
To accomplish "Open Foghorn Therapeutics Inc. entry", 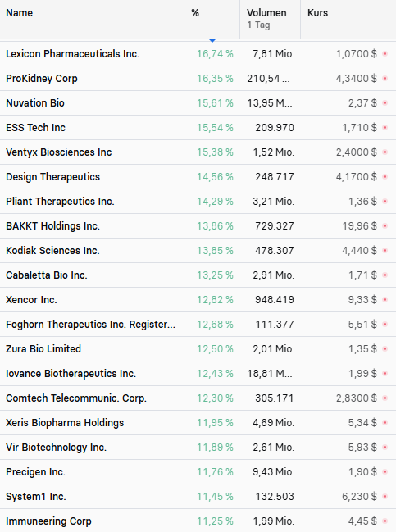I will [91, 325].
